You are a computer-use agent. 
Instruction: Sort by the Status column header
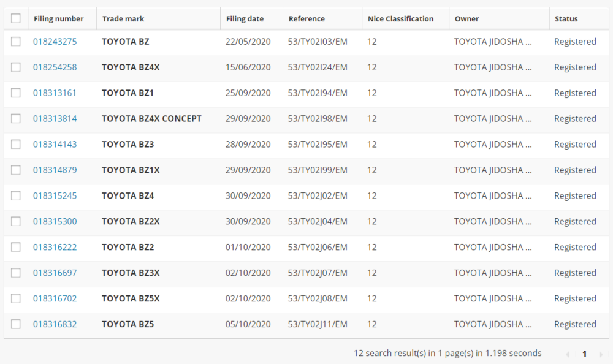[x=566, y=19]
